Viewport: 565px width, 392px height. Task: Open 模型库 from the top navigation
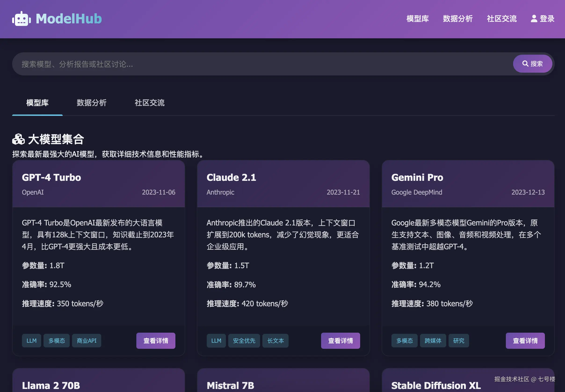pos(417,19)
